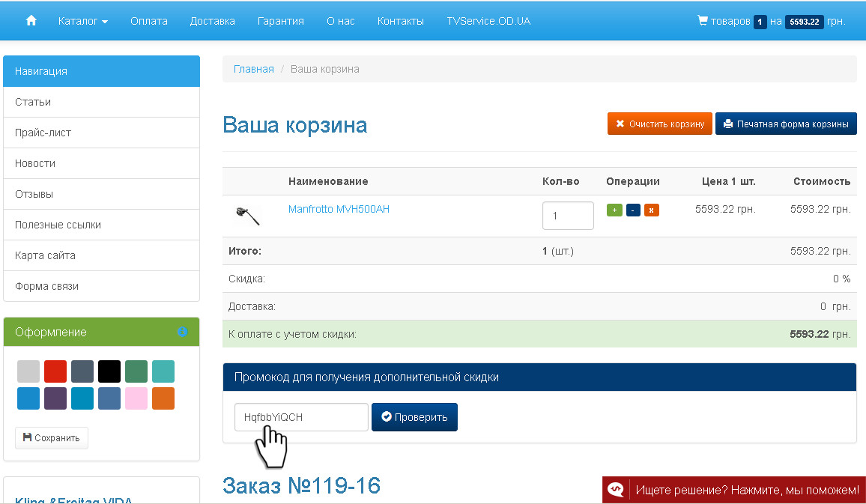This screenshot has width=866, height=504.
Task: Go to the Доставка page
Action: pyautogui.click(x=212, y=21)
